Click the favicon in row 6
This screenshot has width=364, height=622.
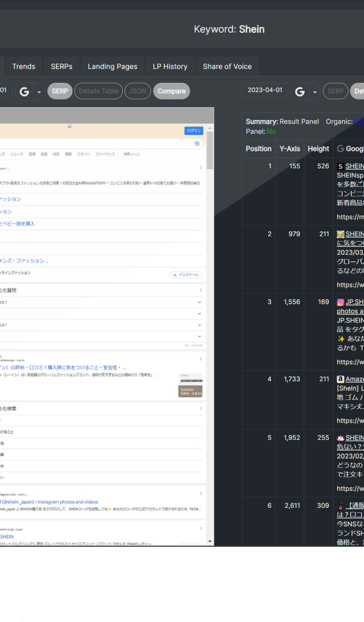point(340,506)
